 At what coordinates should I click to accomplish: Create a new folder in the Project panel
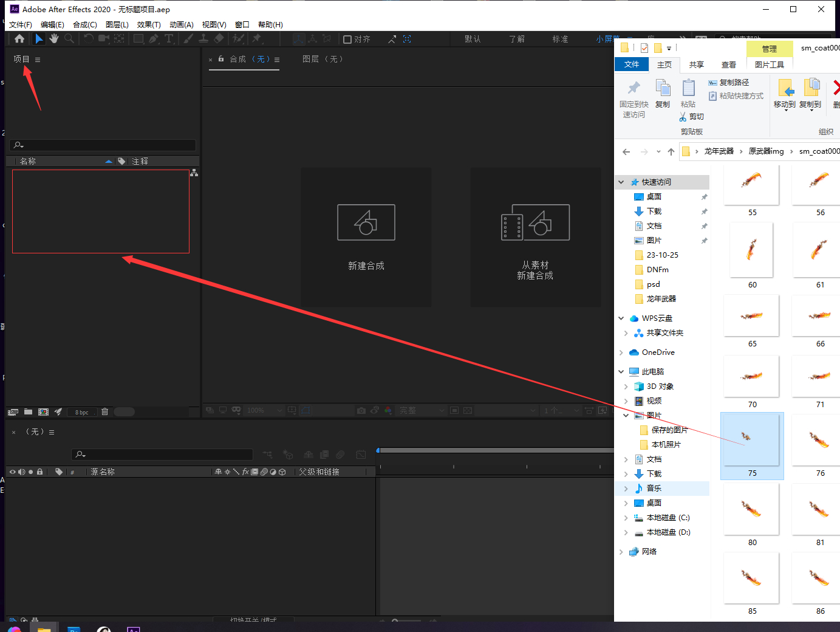28,412
